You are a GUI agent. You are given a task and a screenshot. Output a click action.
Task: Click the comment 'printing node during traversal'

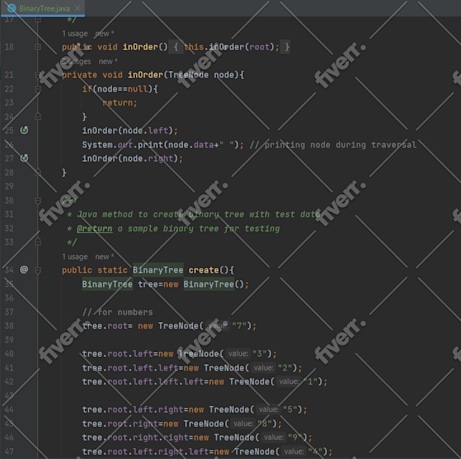click(340, 145)
